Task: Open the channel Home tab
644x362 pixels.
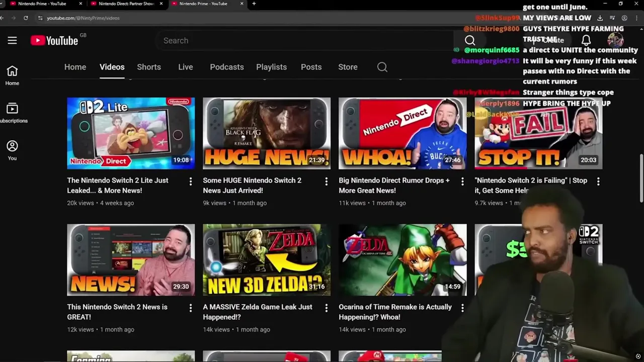Action: pyautogui.click(x=75, y=67)
